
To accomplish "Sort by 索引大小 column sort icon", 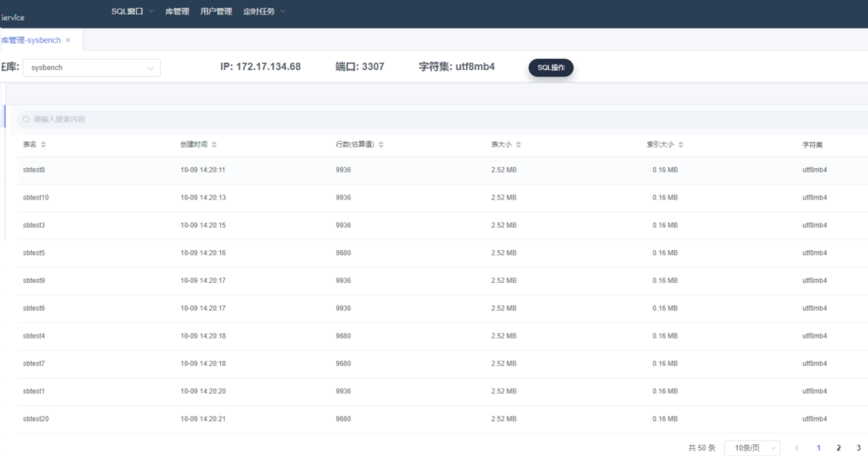I will click(x=681, y=145).
